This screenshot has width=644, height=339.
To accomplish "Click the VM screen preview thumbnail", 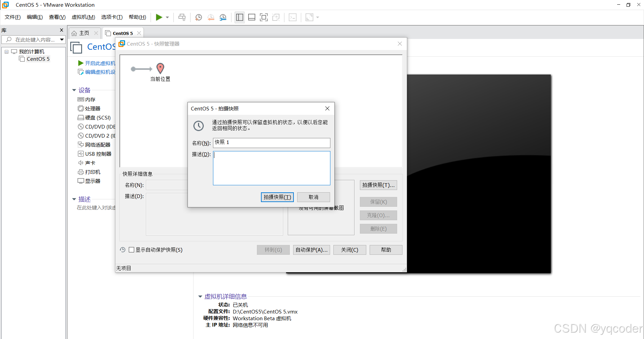I will pyautogui.click(x=479, y=174).
